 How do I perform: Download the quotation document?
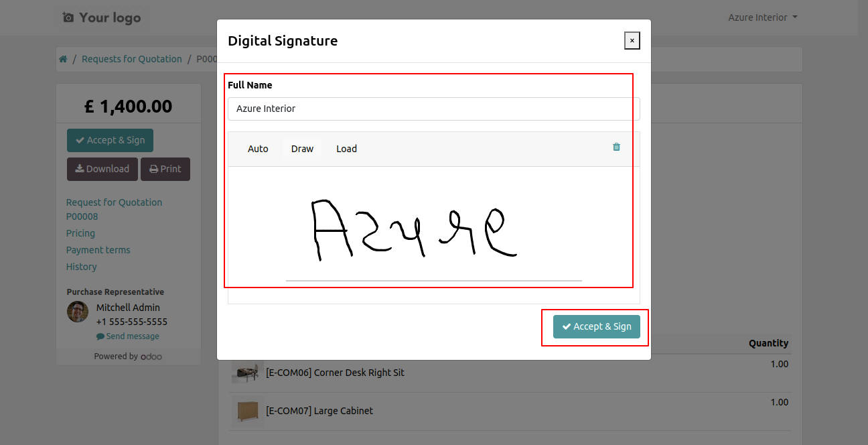[x=102, y=169]
